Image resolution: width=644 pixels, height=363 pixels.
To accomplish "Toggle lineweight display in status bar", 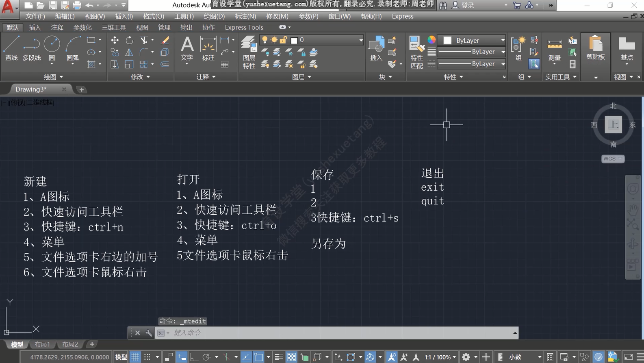I will 279,357.
